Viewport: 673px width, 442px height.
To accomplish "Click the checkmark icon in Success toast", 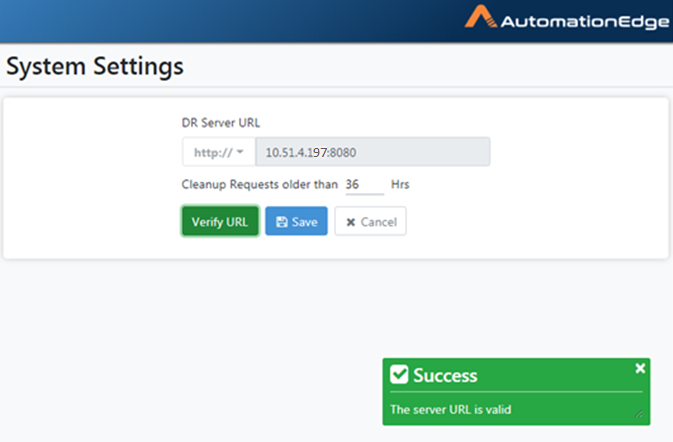I will 399,375.
